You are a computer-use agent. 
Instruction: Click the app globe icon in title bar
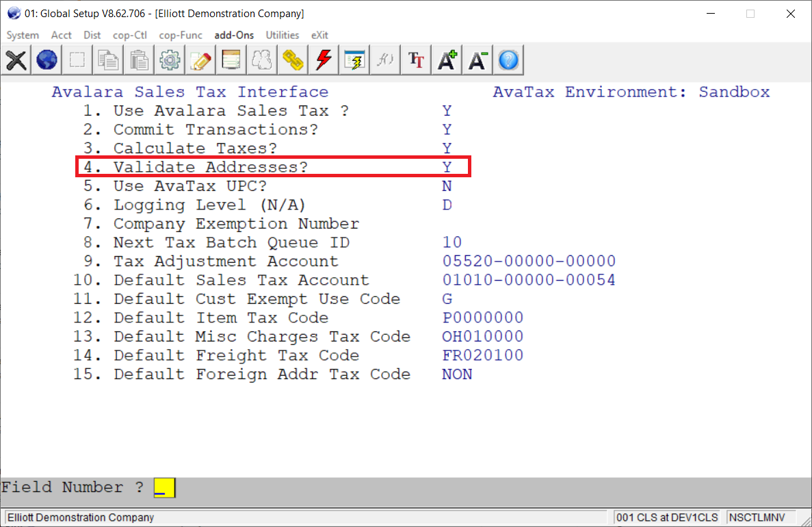tap(14, 14)
